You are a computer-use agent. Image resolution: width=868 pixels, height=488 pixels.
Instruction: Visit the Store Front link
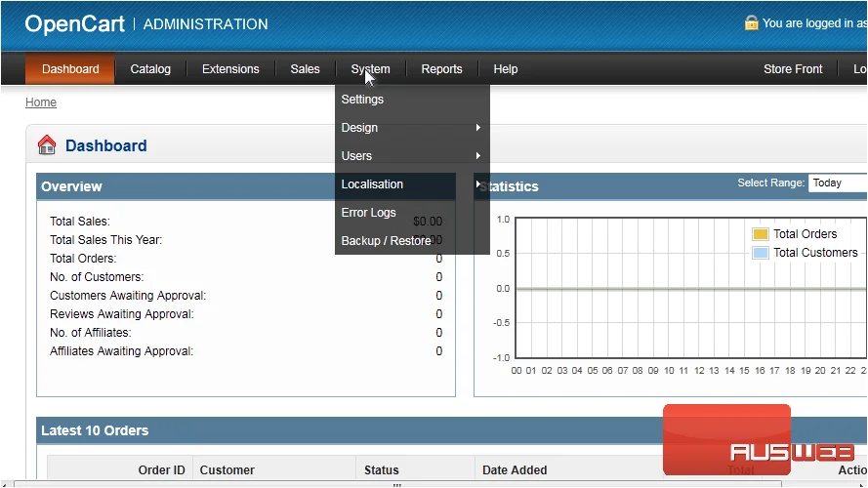click(793, 69)
